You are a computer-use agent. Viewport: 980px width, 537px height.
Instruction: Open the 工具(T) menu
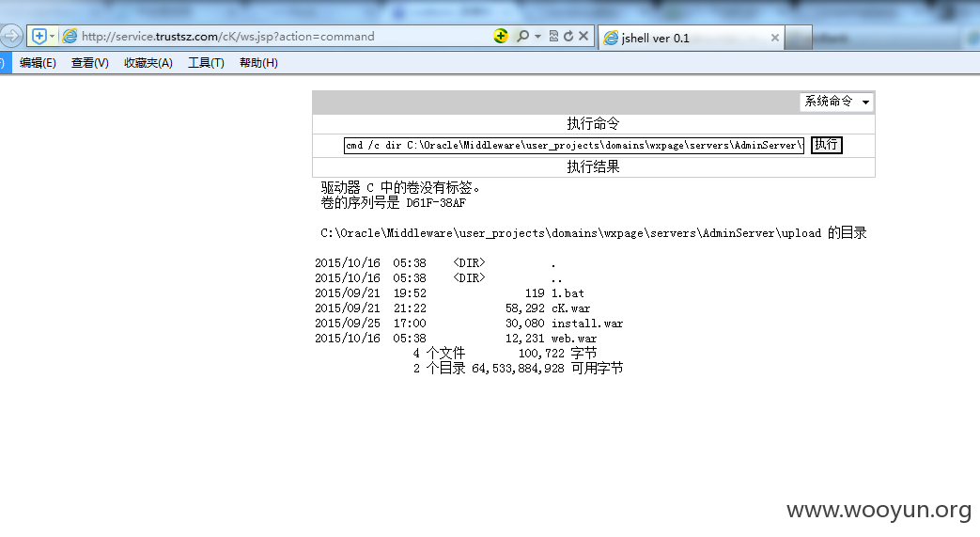[x=206, y=63]
